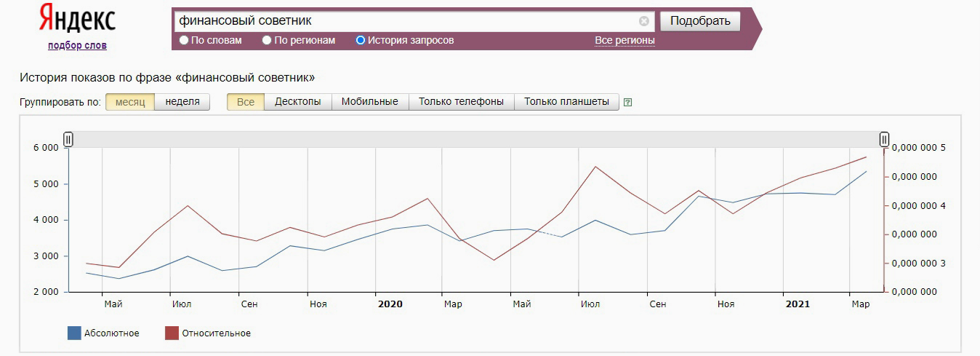The width and height of the screenshot is (980, 356).
Task: Click the right range slider handle
Action: (x=884, y=139)
